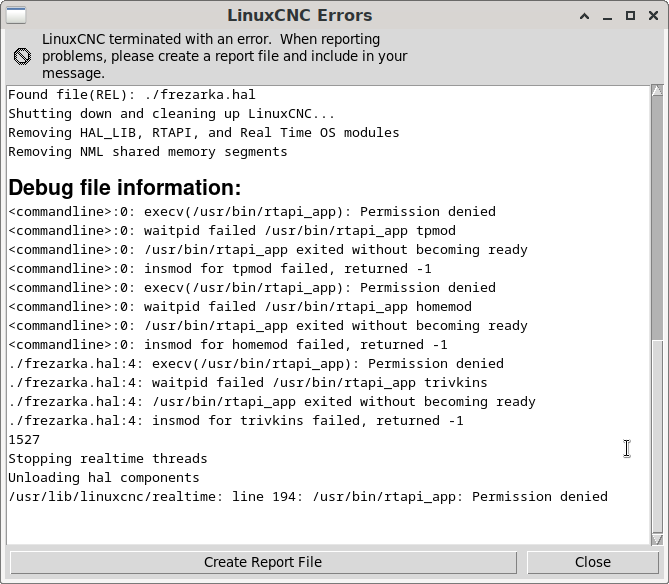Click the error stop icon beside the message
This screenshot has height=584, width=669.
click(22, 56)
